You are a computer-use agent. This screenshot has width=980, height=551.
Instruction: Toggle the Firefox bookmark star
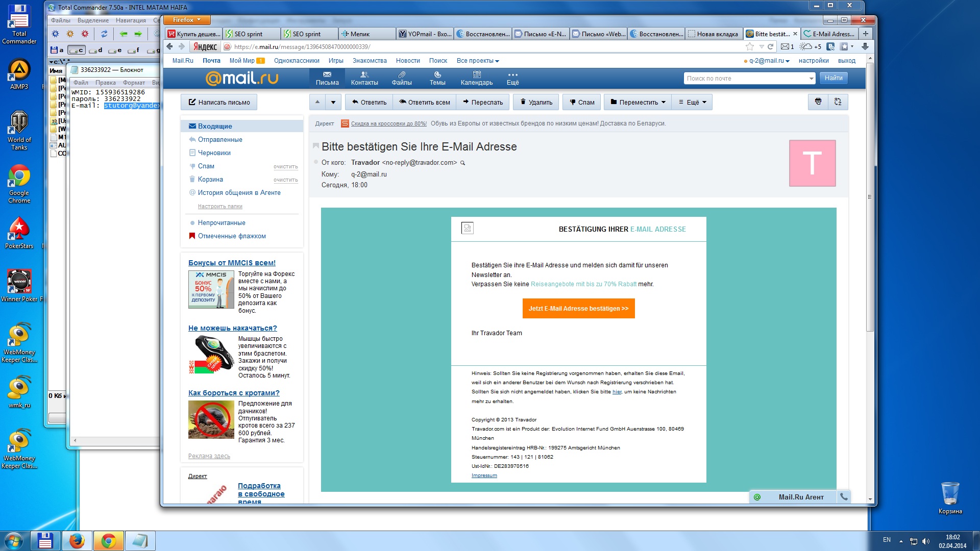pos(749,47)
